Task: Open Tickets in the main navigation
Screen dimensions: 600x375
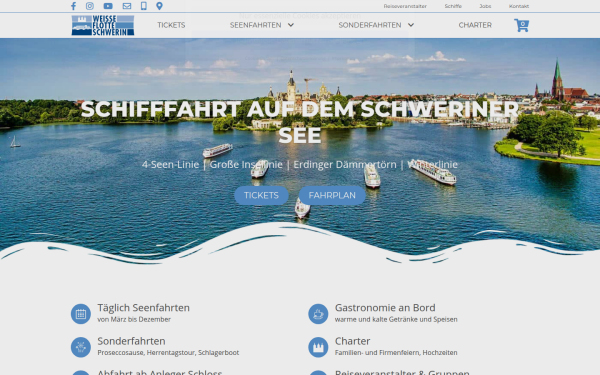Action: click(x=171, y=25)
